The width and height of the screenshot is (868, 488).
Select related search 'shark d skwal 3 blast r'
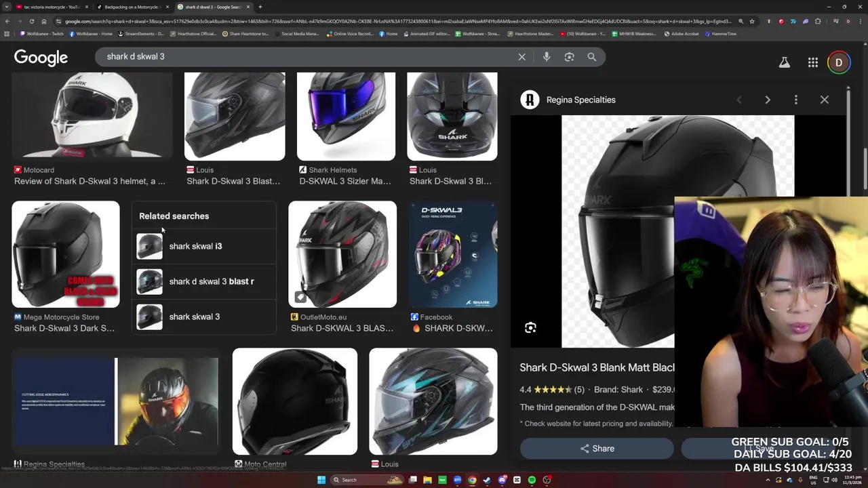coord(204,281)
